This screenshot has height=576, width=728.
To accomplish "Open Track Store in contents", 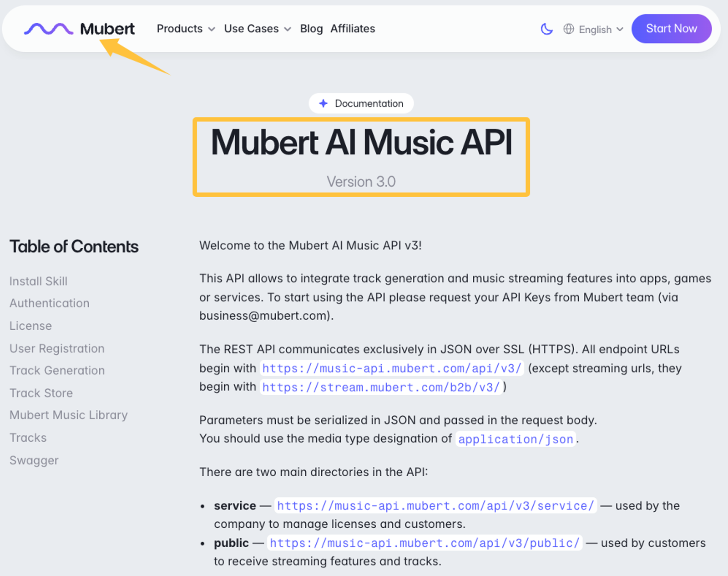I will click(41, 393).
